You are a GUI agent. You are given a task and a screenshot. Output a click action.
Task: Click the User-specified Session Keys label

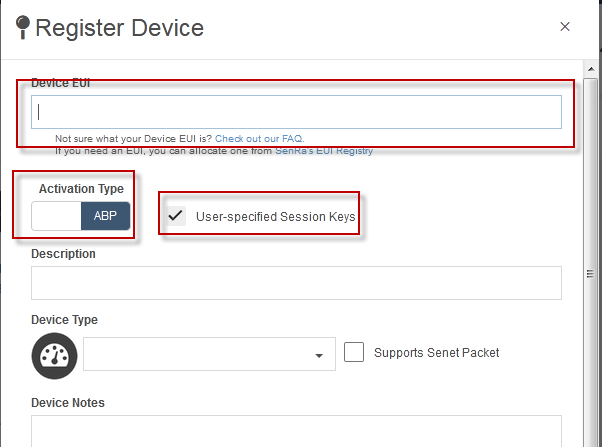click(x=276, y=217)
